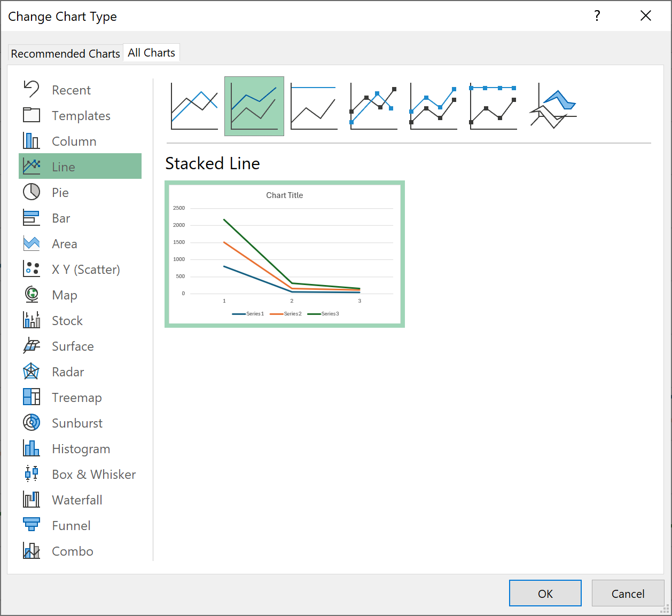Click the Recent category icon

tap(32, 89)
